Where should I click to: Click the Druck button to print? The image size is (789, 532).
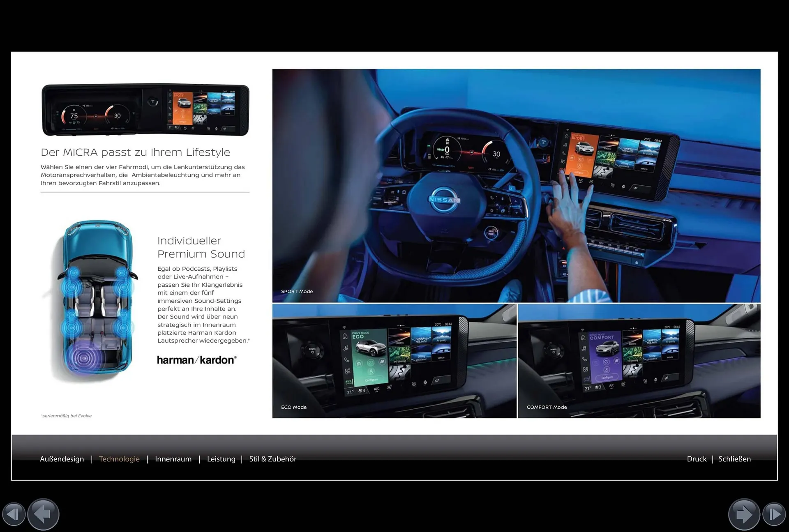pyautogui.click(x=697, y=459)
